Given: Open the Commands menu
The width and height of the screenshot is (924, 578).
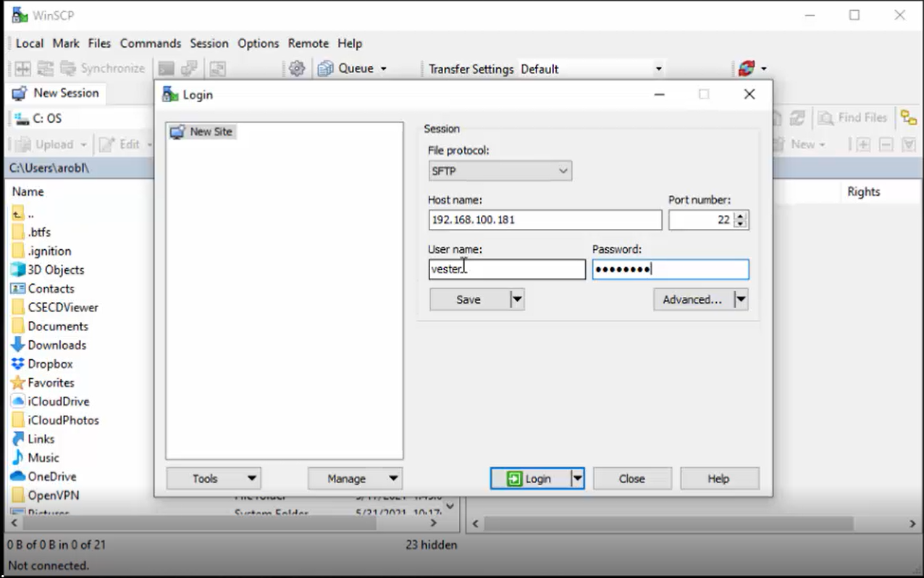Looking at the screenshot, I should [x=151, y=43].
